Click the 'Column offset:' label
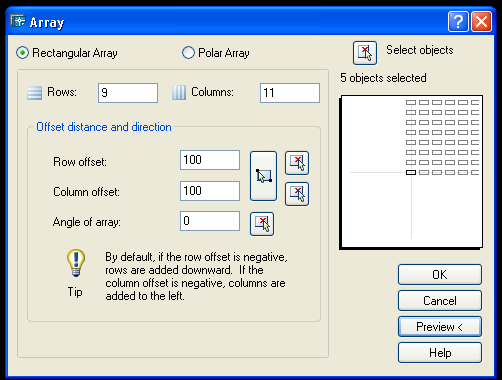 click(86, 192)
